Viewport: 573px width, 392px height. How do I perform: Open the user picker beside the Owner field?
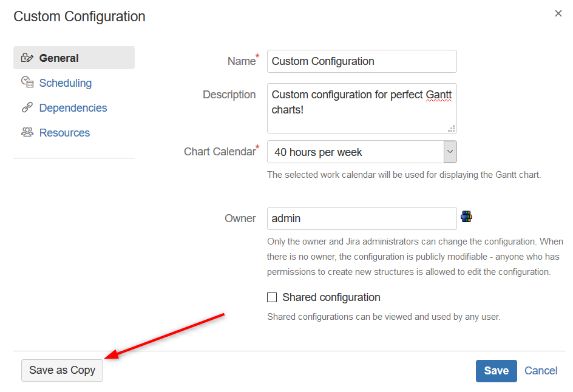coord(466,215)
